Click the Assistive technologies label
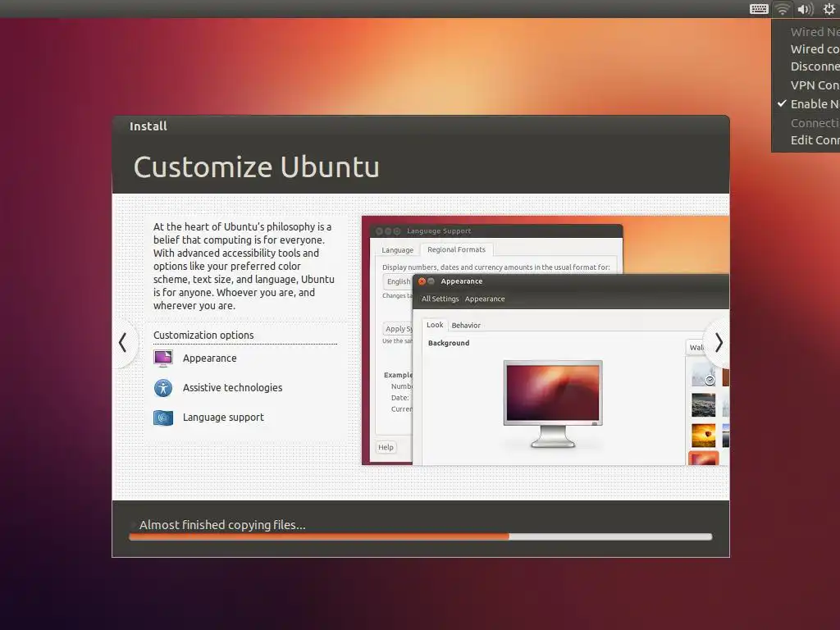Image resolution: width=840 pixels, height=630 pixels. [x=232, y=387]
